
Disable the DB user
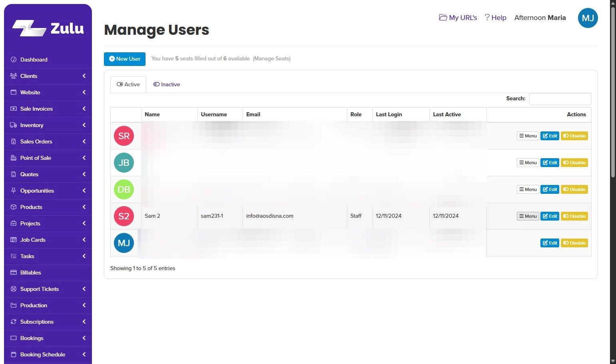click(x=574, y=189)
